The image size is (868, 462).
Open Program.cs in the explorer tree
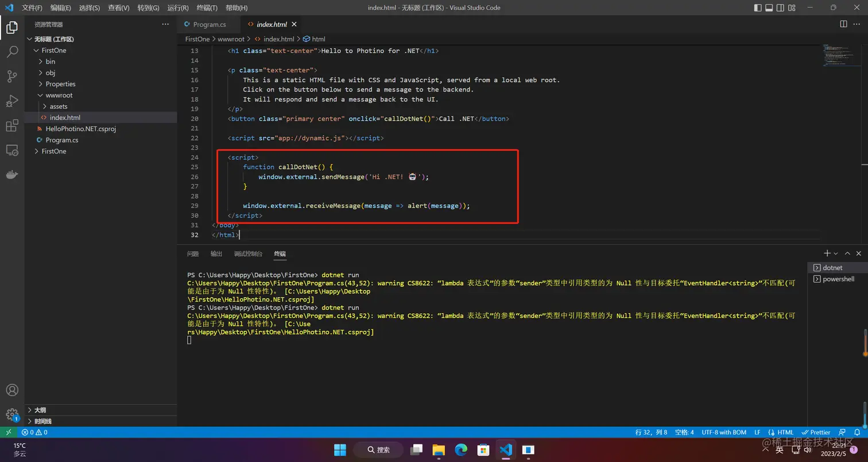(x=101, y=140)
